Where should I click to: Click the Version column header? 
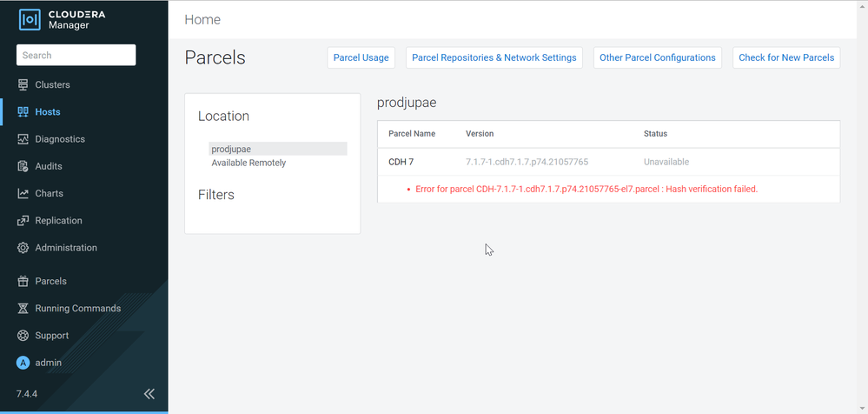(x=480, y=134)
